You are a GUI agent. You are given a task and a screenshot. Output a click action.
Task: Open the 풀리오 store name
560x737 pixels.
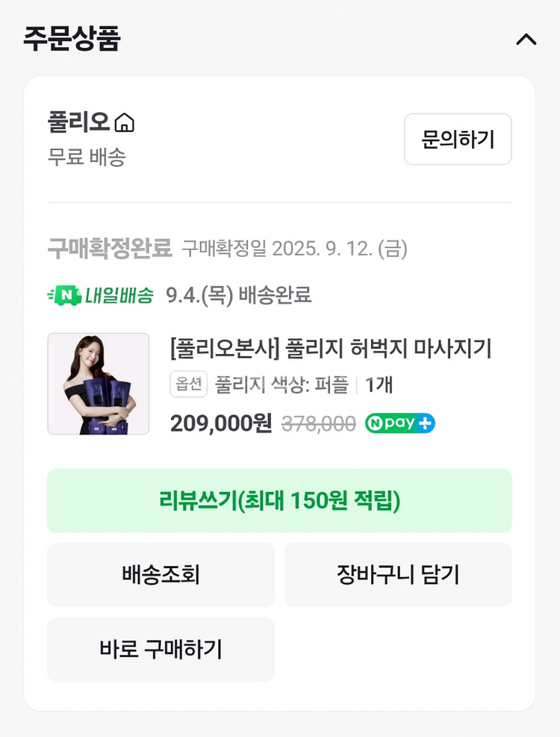78,122
